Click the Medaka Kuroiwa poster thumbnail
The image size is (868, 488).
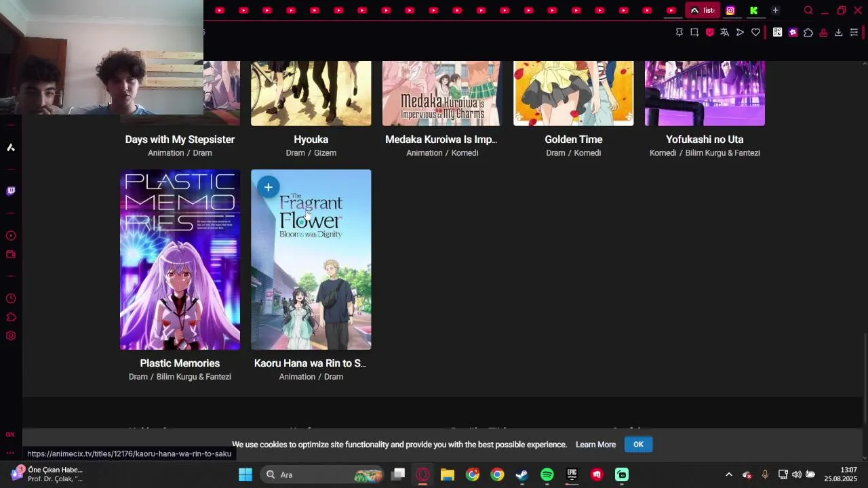pyautogui.click(x=441, y=94)
